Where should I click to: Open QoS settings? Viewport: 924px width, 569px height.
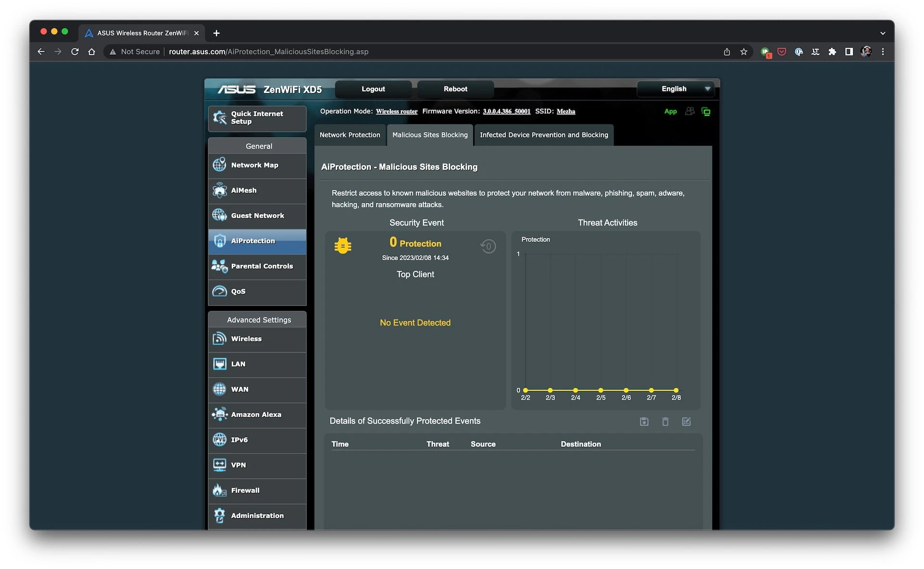pyautogui.click(x=257, y=291)
